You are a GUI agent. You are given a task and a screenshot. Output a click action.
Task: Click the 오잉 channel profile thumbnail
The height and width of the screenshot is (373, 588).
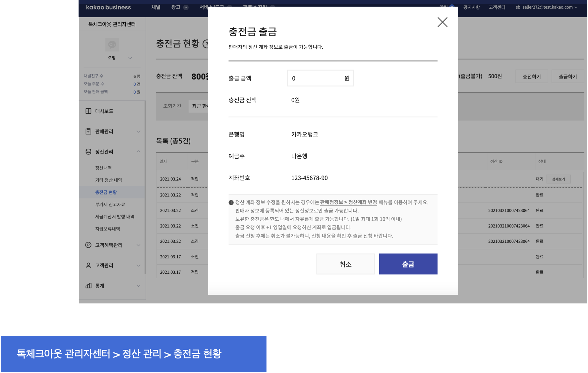click(x=112, y=45)
